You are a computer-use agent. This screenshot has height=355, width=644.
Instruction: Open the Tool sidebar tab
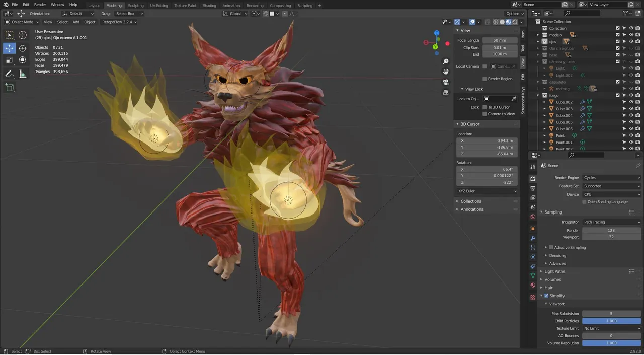click(523, 48)
